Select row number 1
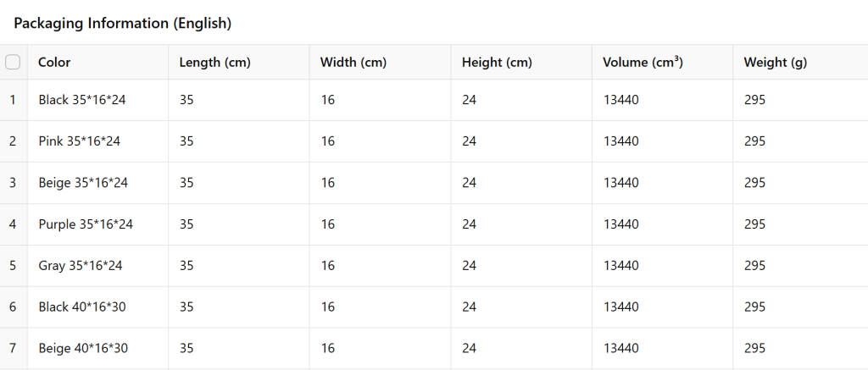 (13, 100)
